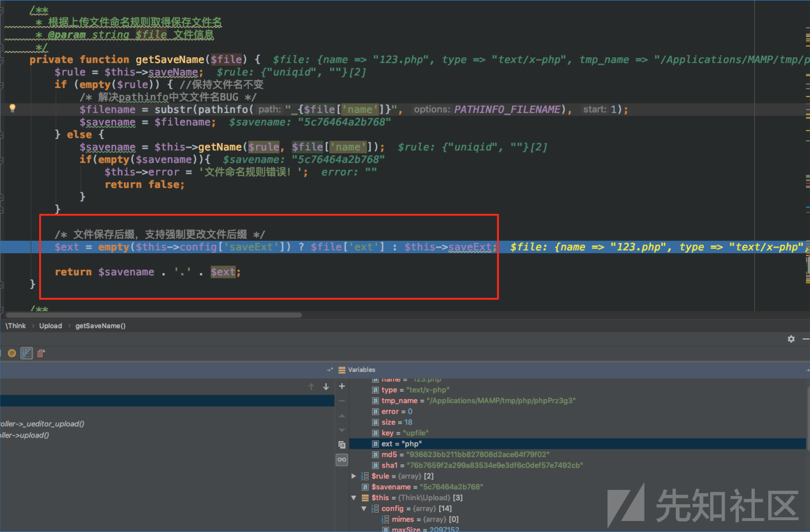
Task: Click the Variables panel header icon
Action: click(x=342, y=370)
